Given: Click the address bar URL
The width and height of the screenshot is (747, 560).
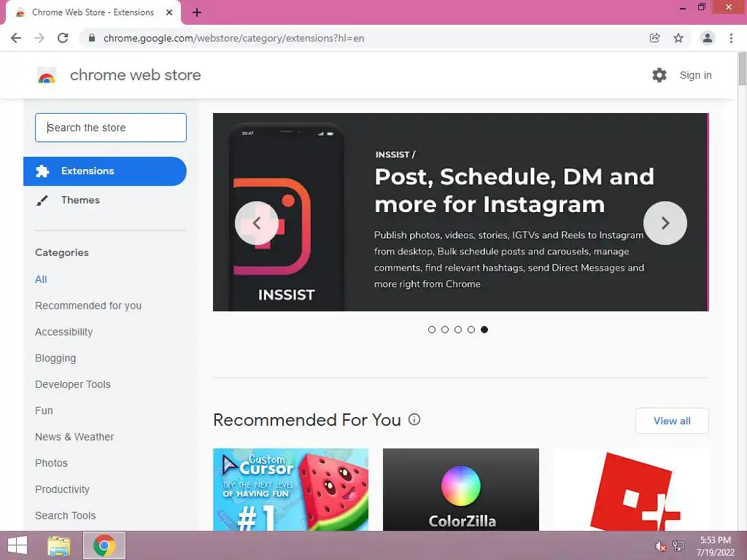Looking at the screenshot, I should click(233, 38).
